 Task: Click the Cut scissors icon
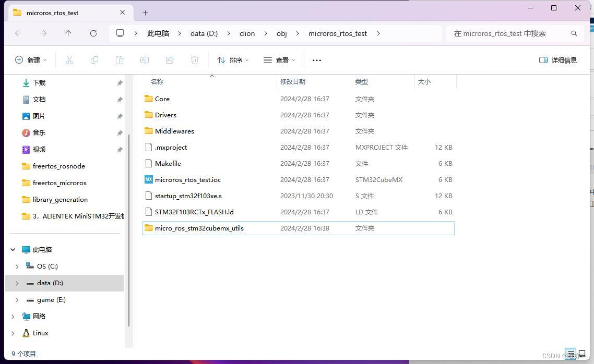(x=69, y=60)
